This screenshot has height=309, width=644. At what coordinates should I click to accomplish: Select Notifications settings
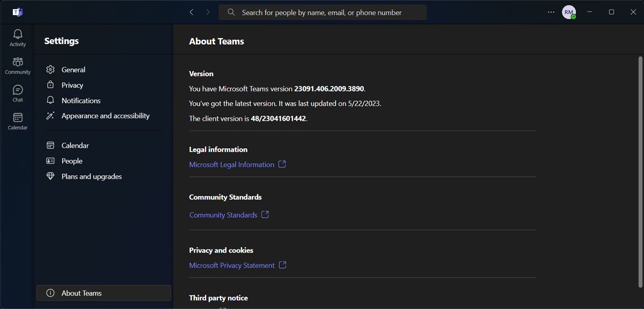(x=81, y=100)
